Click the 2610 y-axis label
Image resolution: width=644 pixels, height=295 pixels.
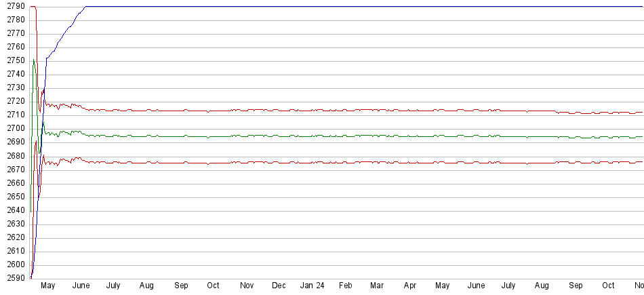click(x=15, y=251)
